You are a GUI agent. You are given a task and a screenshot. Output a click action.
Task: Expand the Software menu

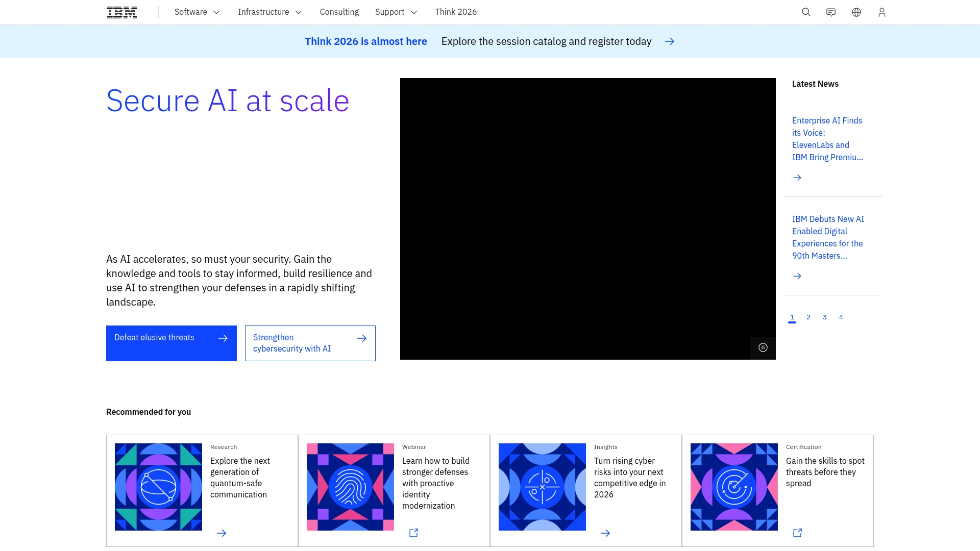click(197, 12)
